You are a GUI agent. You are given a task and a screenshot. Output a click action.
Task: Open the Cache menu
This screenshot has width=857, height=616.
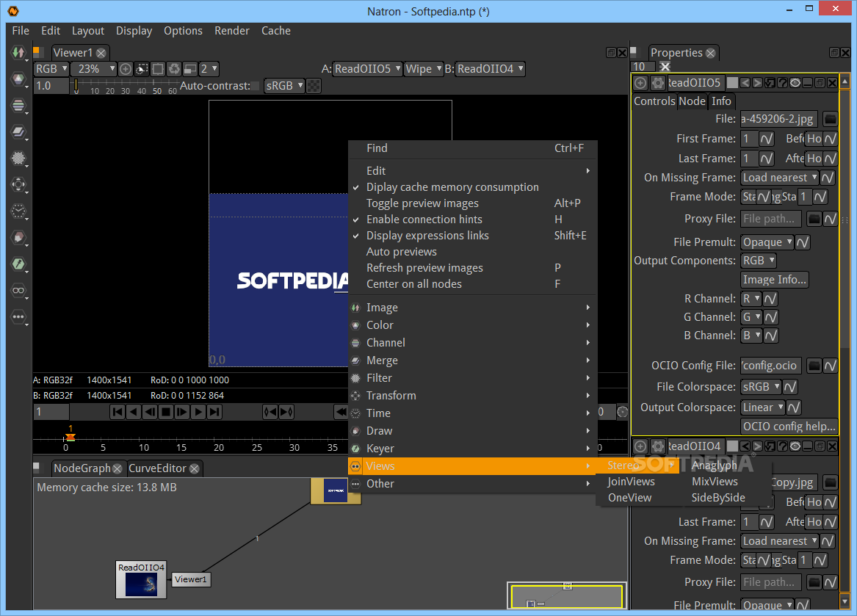coord(276,31)
